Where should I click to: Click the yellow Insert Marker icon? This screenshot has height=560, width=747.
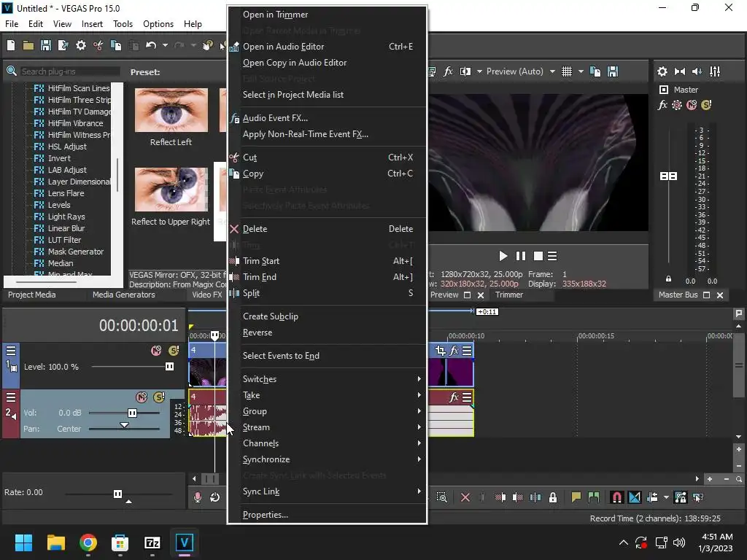[x=576, y=497]
